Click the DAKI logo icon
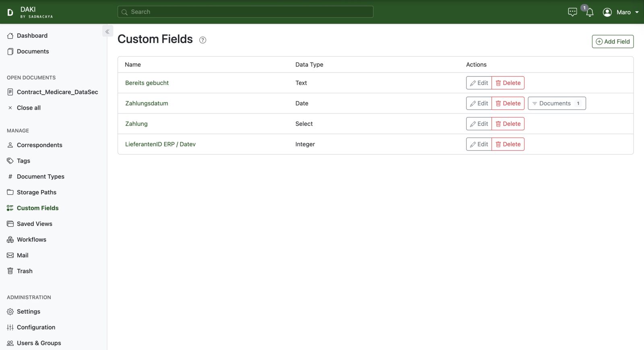Image resolution: width=644 pixels, height=350 pixels. [10, 12]
